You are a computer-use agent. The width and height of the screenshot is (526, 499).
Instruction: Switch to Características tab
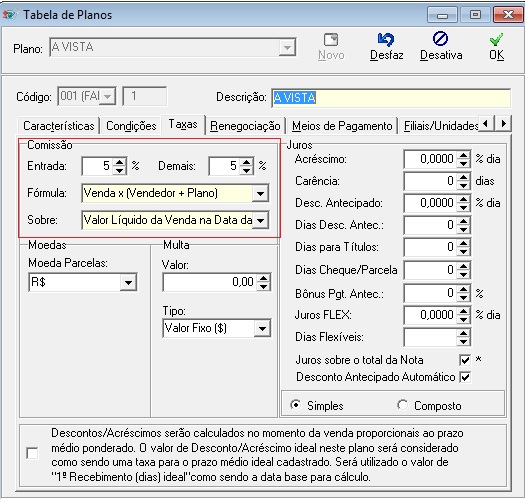59,126
